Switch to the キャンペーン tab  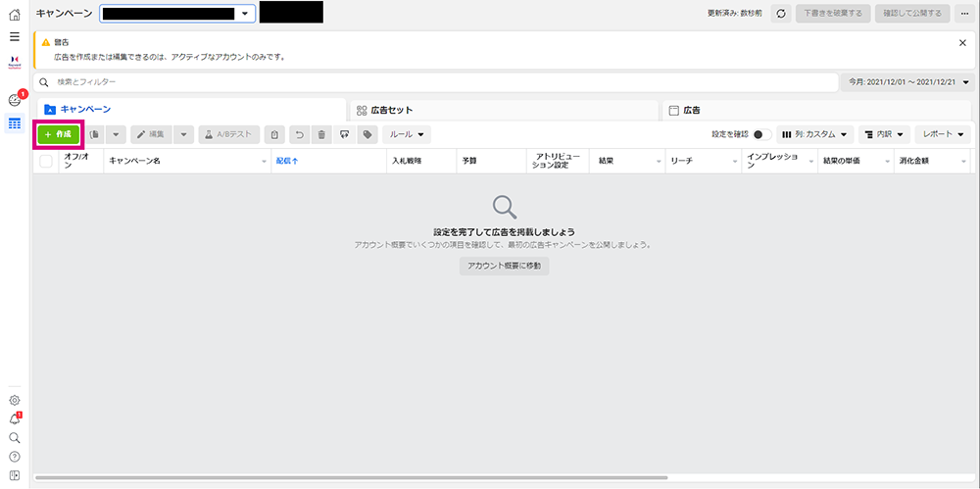point(191,110)
